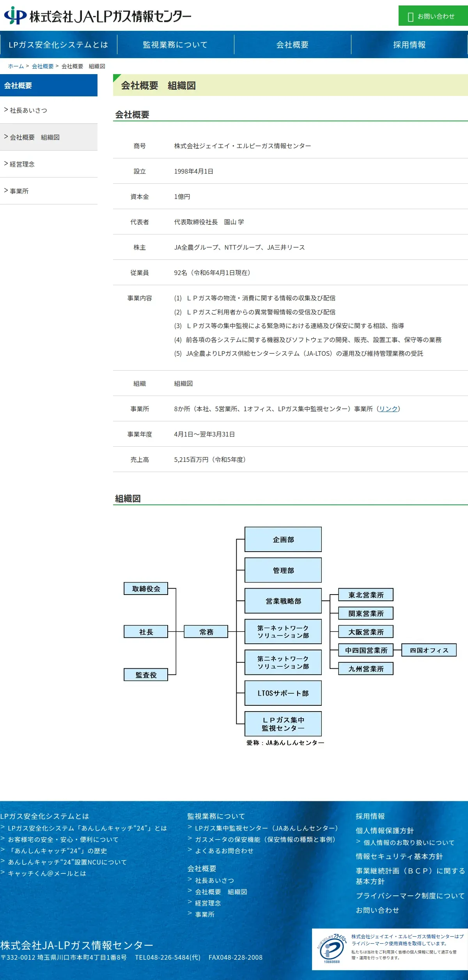Open footer LPガス集中監視センター link
This screenshot has width=468, height=980.
coord(267,828)
